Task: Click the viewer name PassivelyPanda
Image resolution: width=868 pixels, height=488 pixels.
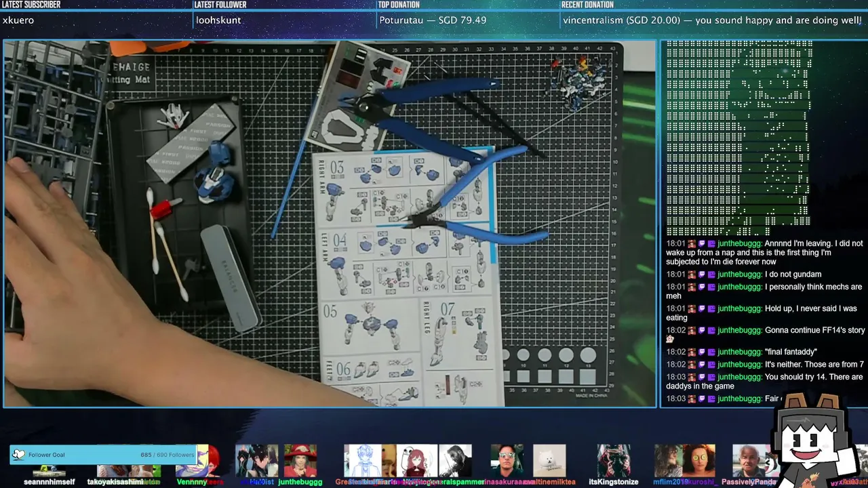Action: pyautogui.click(x=749, y=482)
